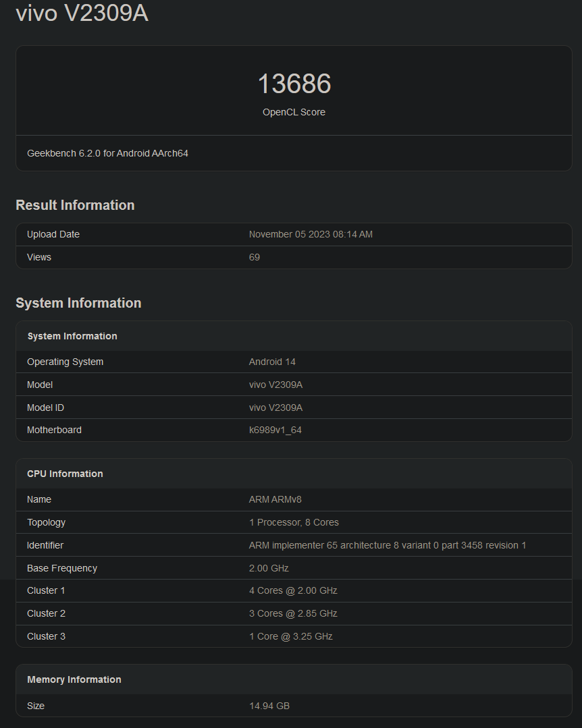Select the 1 Core @ 3.25 GHz value
Viewport: 582px width, 728px height.
pyautogui.click(x=291, y=636)
